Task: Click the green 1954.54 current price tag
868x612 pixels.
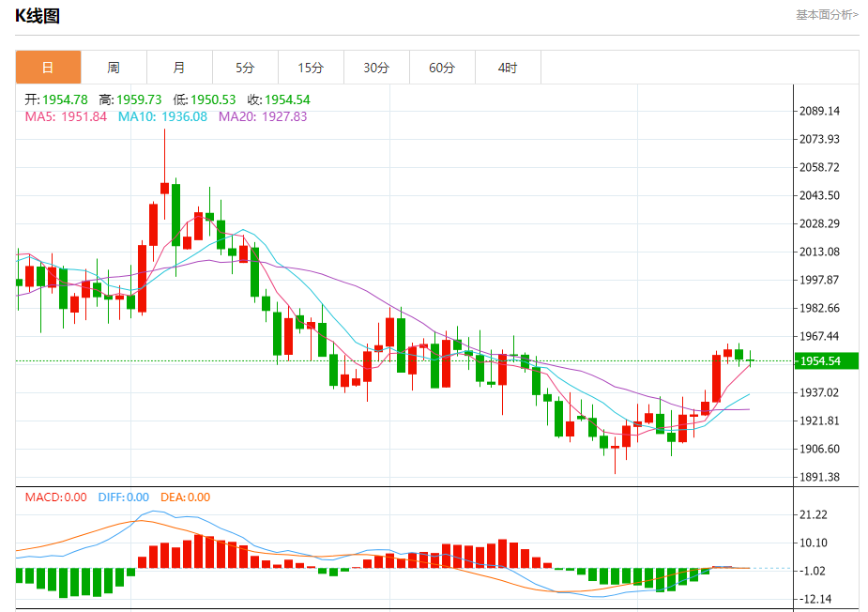Action: coord(826,361)
